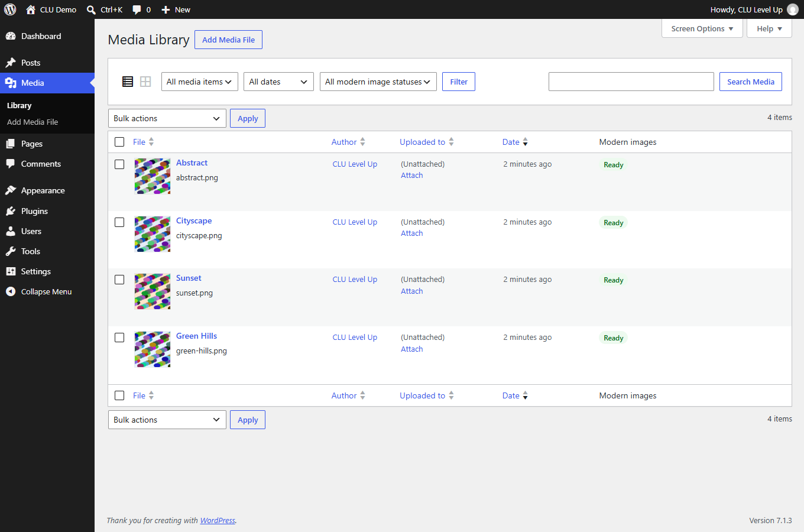The width and height of the screenshot is (804, 532).
Task: Click into the media search field
Action: (x=631, y=82)
